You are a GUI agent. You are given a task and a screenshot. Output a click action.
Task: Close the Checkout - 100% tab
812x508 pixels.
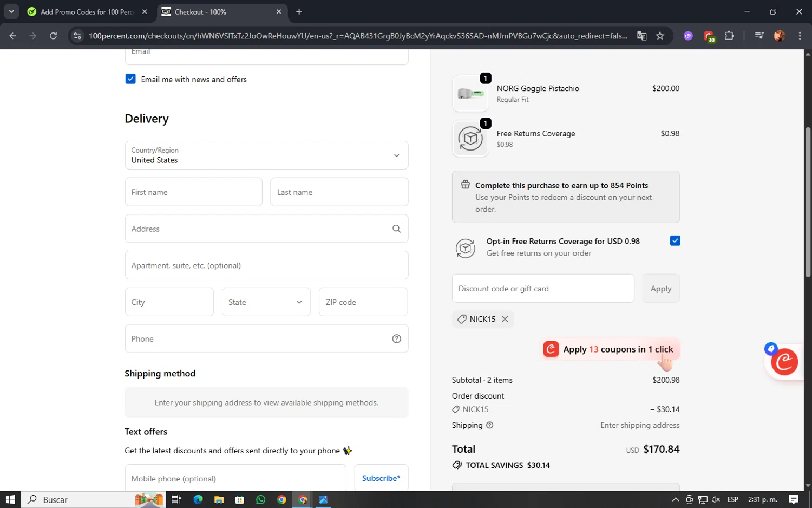[x=279, y=11]
